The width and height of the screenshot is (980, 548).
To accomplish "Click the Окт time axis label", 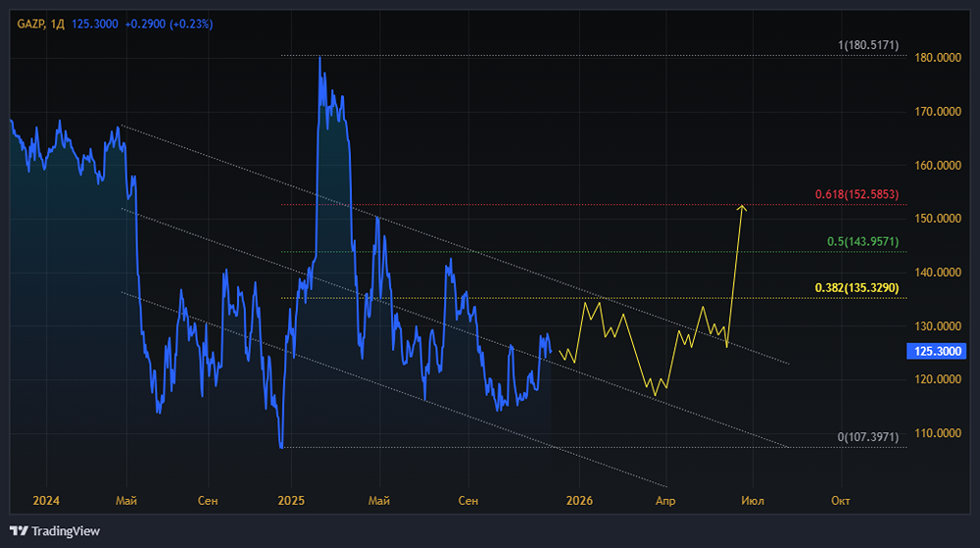I will click(x=841, y=501).
